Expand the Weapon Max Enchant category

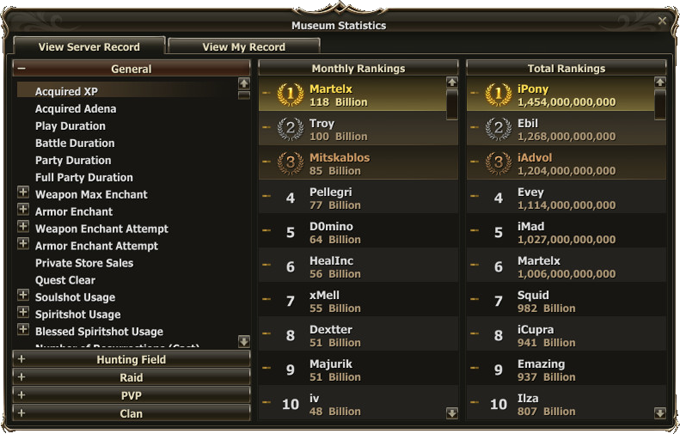pyautogui.click(x=23, y=193)
